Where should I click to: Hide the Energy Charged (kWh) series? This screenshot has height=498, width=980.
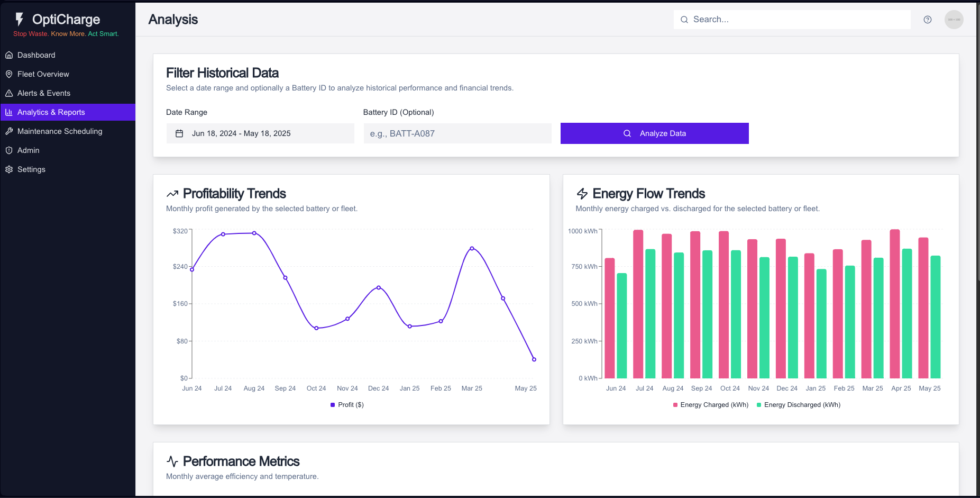(711, 404)
